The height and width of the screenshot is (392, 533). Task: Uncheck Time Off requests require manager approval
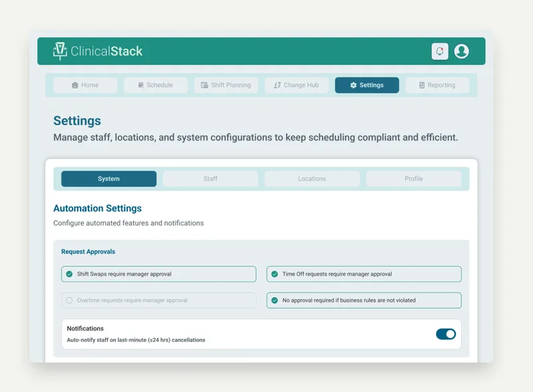(274, 274)
